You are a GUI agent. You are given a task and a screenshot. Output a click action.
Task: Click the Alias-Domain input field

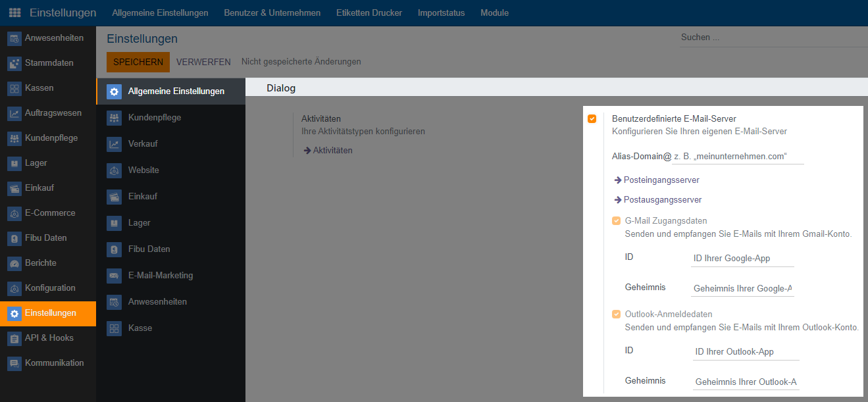click(x=738, y=157)
